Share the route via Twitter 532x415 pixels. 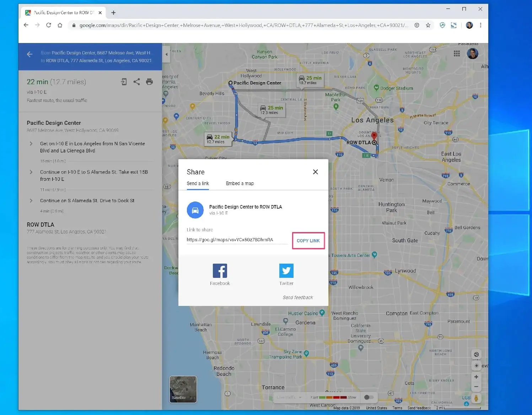point(286,271)
